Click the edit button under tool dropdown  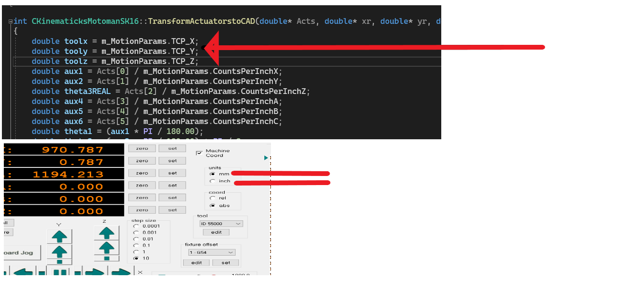216,232
